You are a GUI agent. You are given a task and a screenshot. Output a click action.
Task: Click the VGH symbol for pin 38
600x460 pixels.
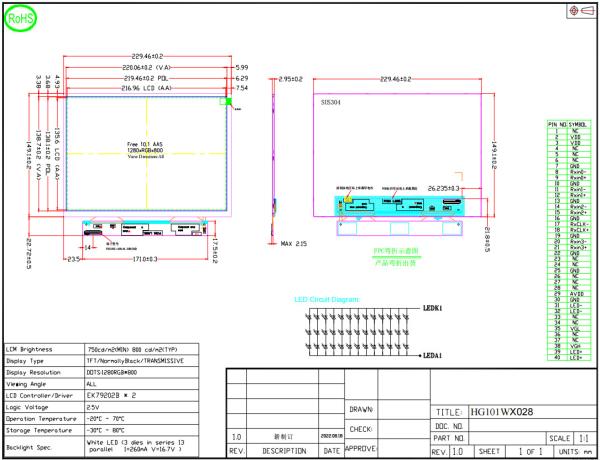pyautogui.click(x=575, y=346)
